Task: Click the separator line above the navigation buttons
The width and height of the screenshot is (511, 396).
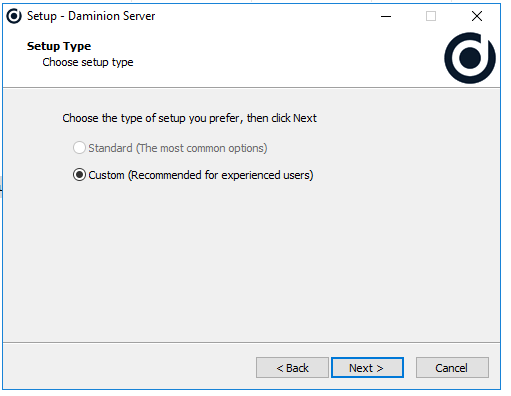Action: click(252, 342)
